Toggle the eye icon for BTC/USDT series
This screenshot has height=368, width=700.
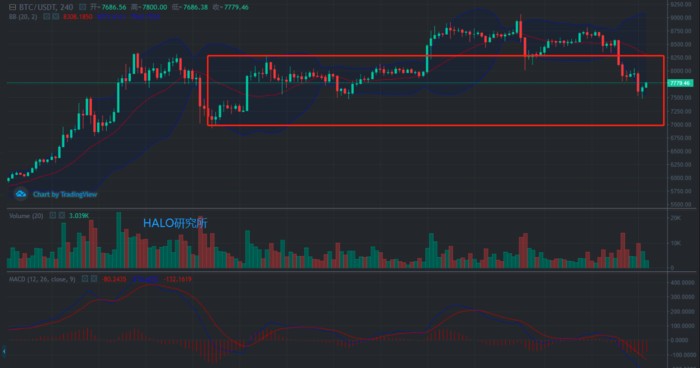(x=82, y=7)
